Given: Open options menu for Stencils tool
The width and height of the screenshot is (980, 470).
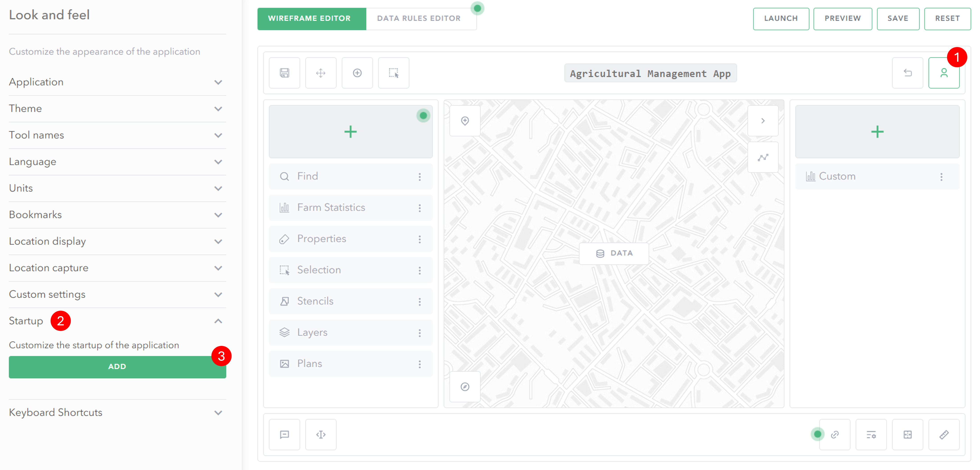Looking at the screenshot, I should tap(420, 301).
